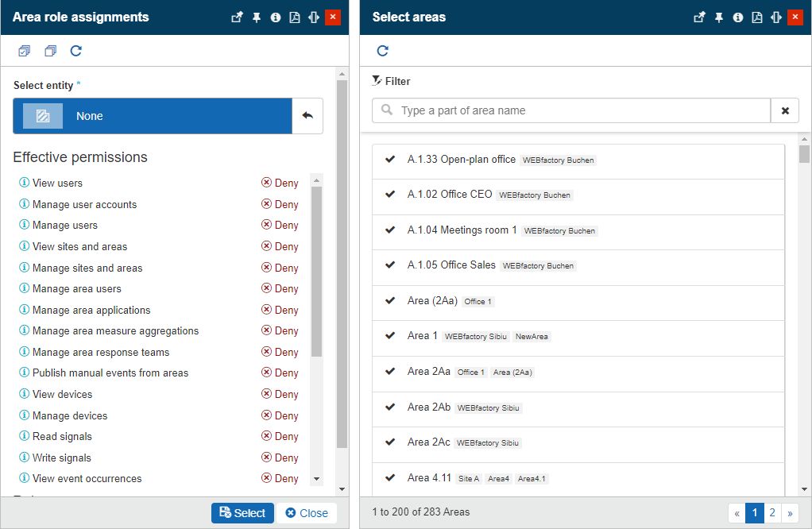Image resolution: width=812 pixels, height=529 pixels.
Task: Toggle the Area 2Ab checkmark
Action: point(390,407)
